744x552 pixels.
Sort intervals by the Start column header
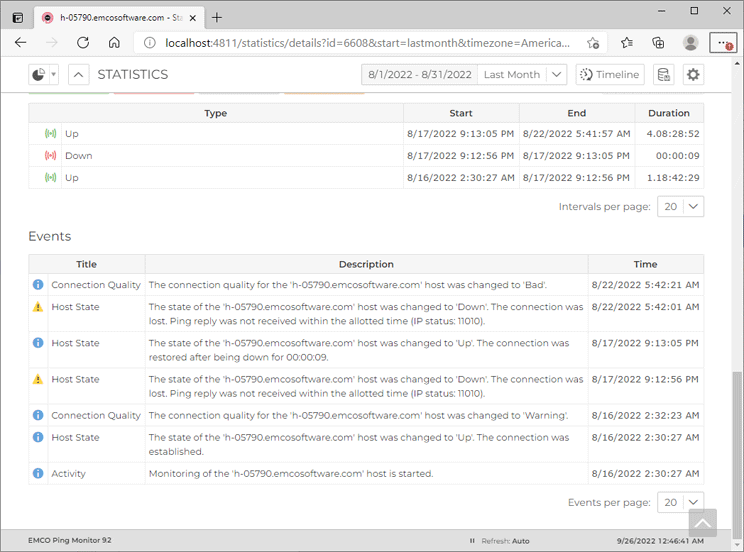461,113
